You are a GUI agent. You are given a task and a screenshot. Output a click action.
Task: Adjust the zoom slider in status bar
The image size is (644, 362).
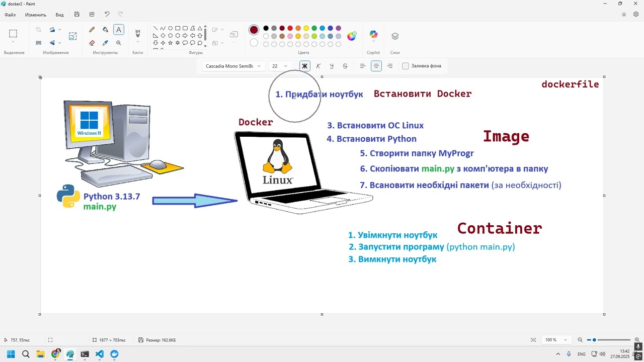[609, 340]
